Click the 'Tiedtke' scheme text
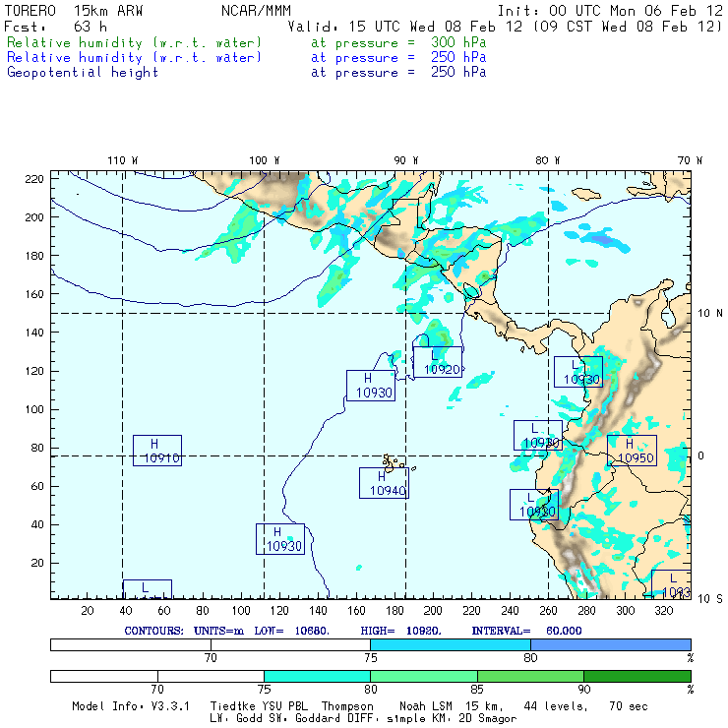Viewport: 728px width, 728px height. point(232,706)
